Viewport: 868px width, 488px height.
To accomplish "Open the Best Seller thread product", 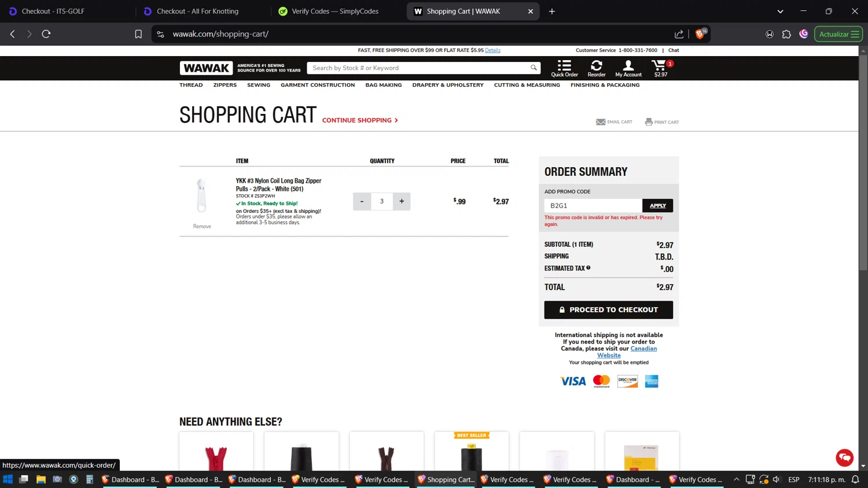I will pos(472,452).
